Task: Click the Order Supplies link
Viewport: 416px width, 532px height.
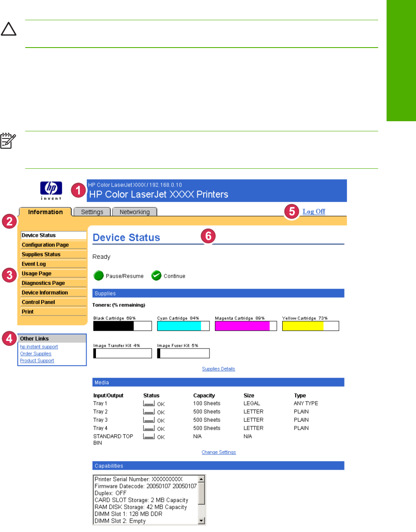Action: [x=36, y=354]
